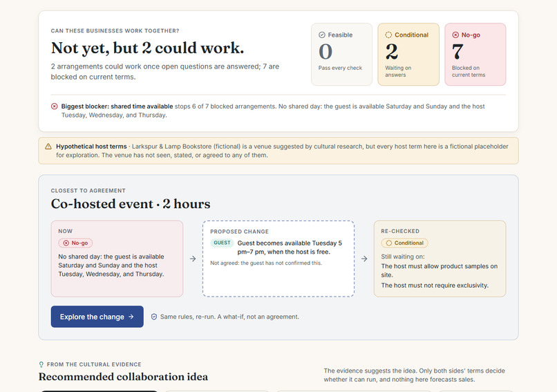Click "Biggest blocker: shared time available" text
Image resolution: width=557 pixels, height=392 pixels.
(x=117, y=106)
